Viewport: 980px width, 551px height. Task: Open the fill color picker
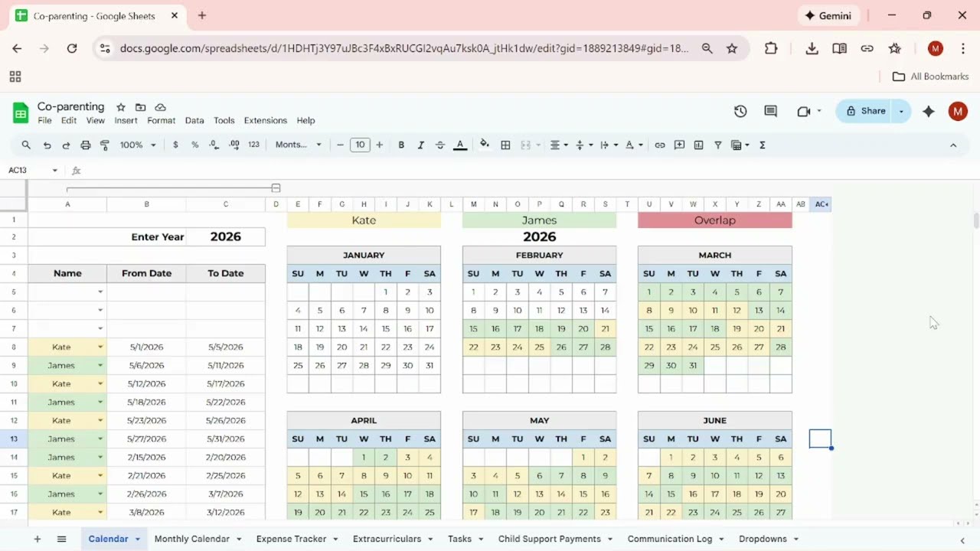tap(485, 145)
